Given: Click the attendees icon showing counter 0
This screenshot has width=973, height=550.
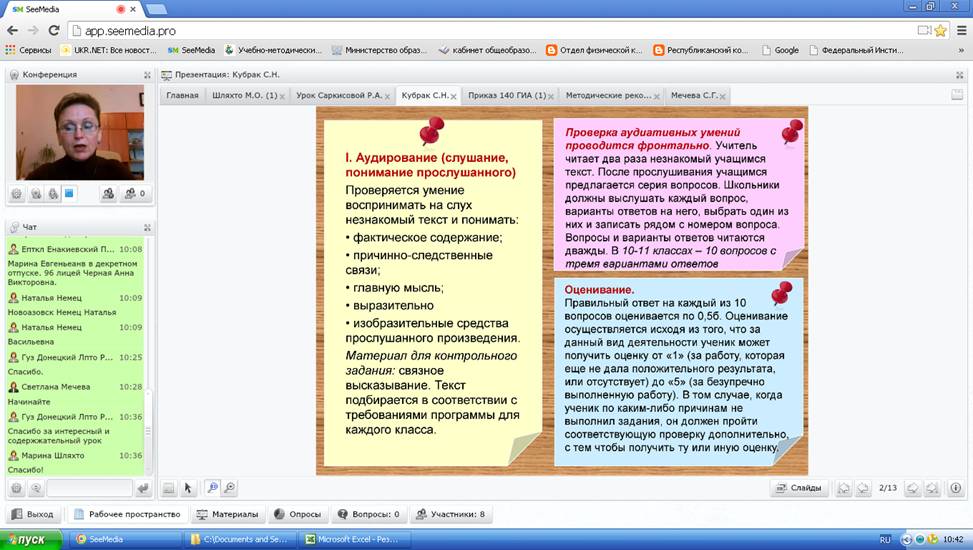Looking at the screenshot, I should 135,194.
